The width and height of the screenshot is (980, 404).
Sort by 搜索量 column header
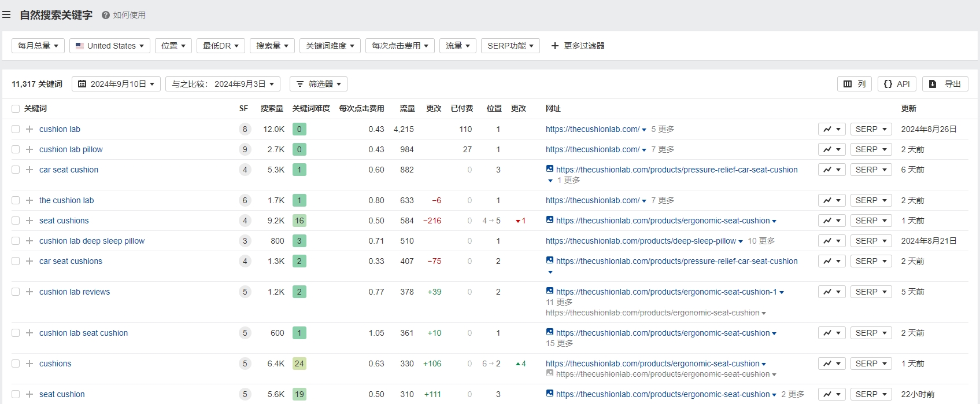272,108
